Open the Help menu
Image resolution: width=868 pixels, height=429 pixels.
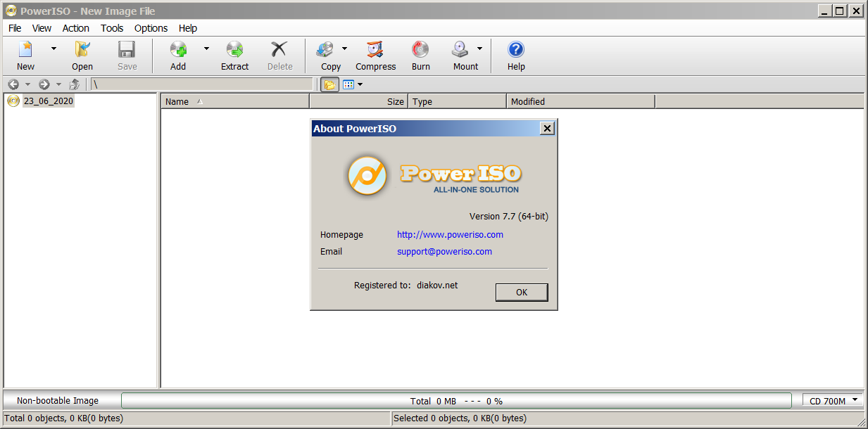pyautogui.click(x=188, y=28)
